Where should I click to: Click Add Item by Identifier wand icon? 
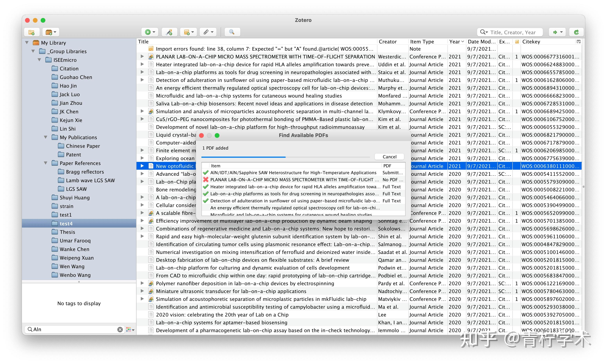(x=169, y=32)
